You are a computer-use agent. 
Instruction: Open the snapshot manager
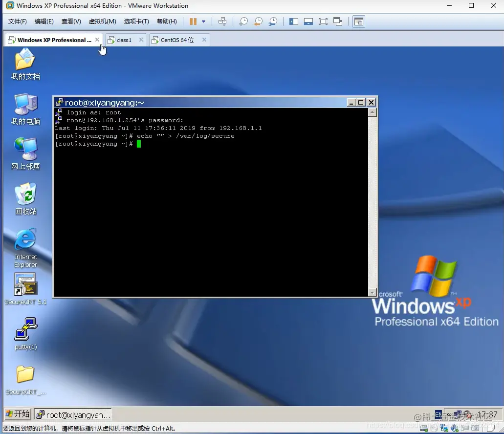273,22
